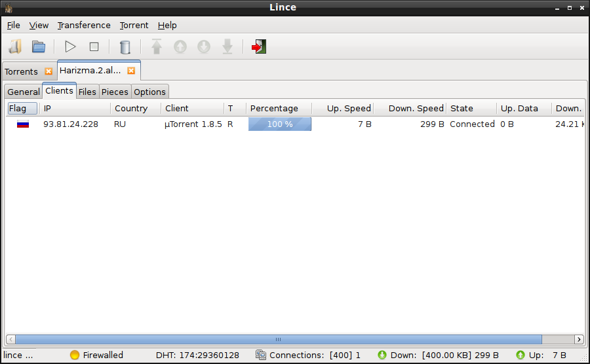This screenshot has width=590, height=364.
Task: Click the Down: [400.00 KB] 299 B text
Action: click(444, 355)
